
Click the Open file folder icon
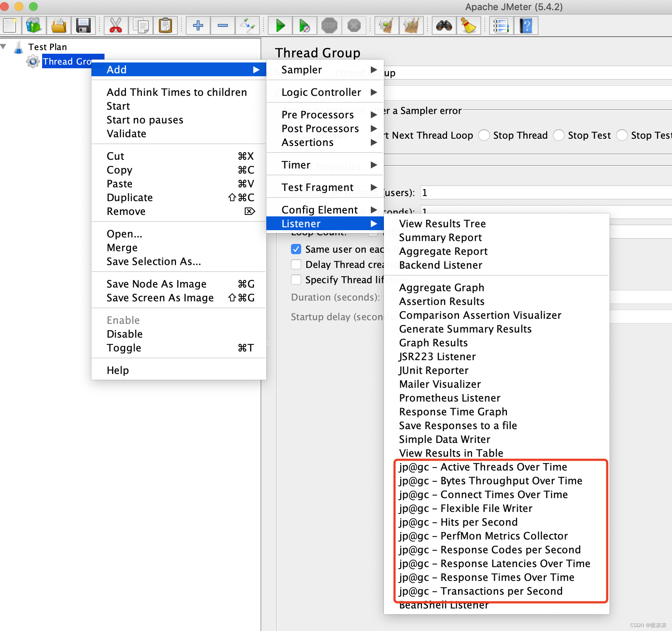click(x=59, y=26)
